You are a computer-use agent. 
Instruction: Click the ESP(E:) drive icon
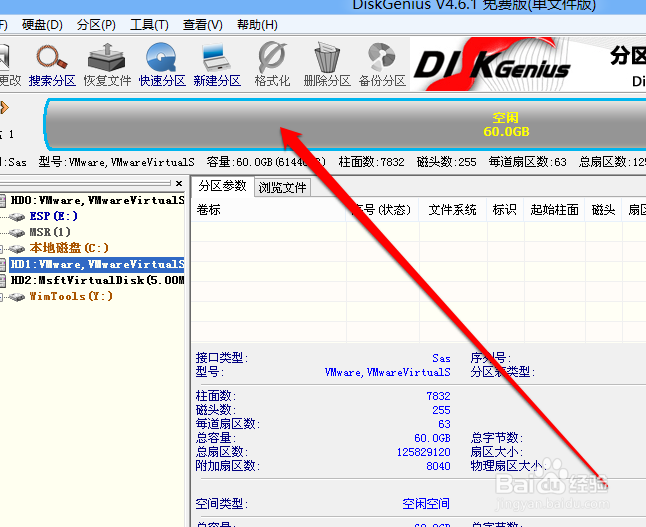17,217
